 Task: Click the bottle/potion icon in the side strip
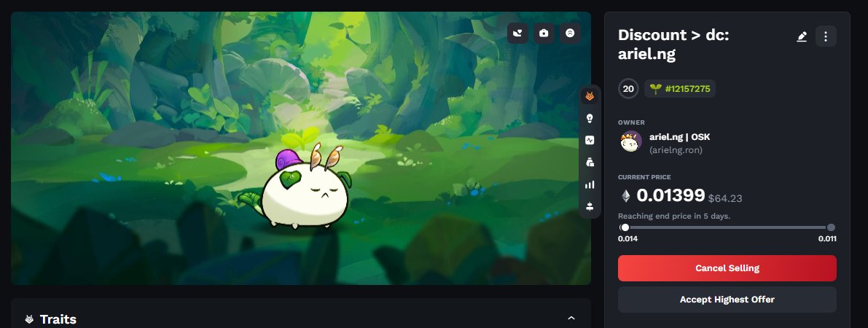[x=590, y=163]
